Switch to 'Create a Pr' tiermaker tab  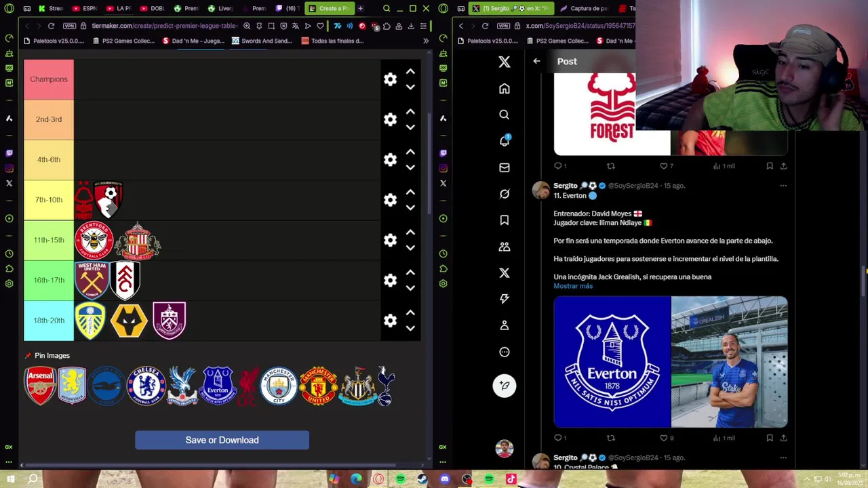[329, 8]
